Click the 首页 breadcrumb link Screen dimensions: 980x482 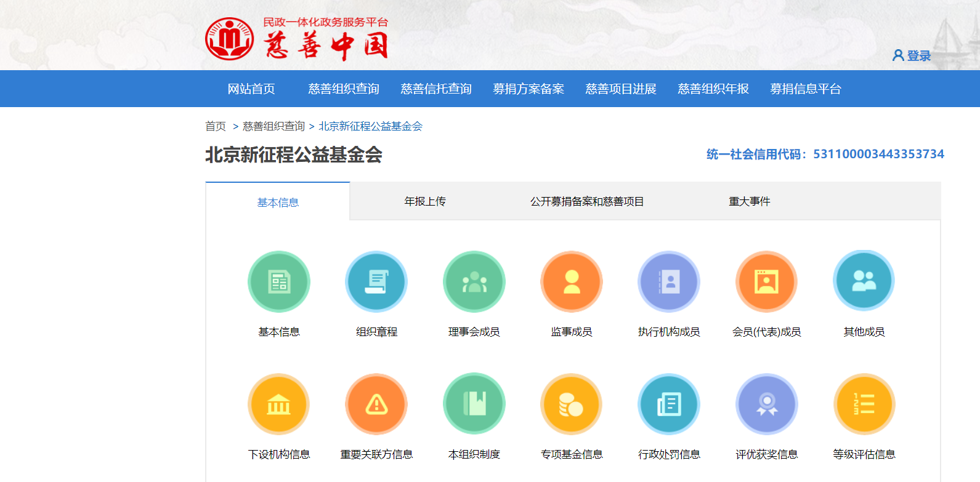tap(216, 126)
